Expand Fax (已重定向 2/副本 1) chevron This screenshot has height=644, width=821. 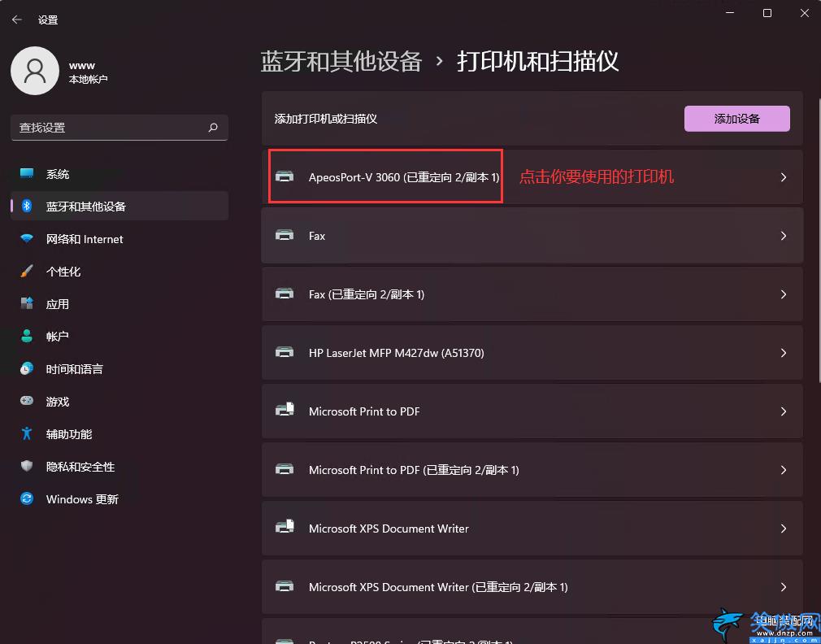[x=784, y=294]
